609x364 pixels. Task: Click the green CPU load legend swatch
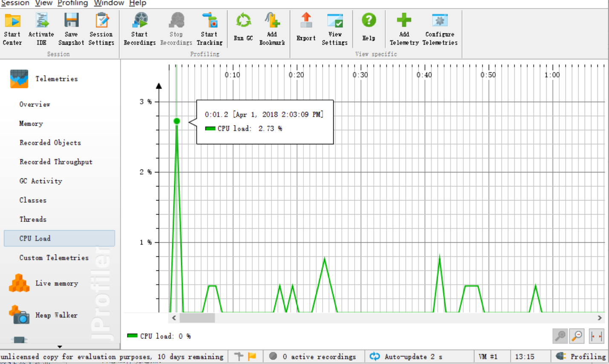[x=132, y=336]
